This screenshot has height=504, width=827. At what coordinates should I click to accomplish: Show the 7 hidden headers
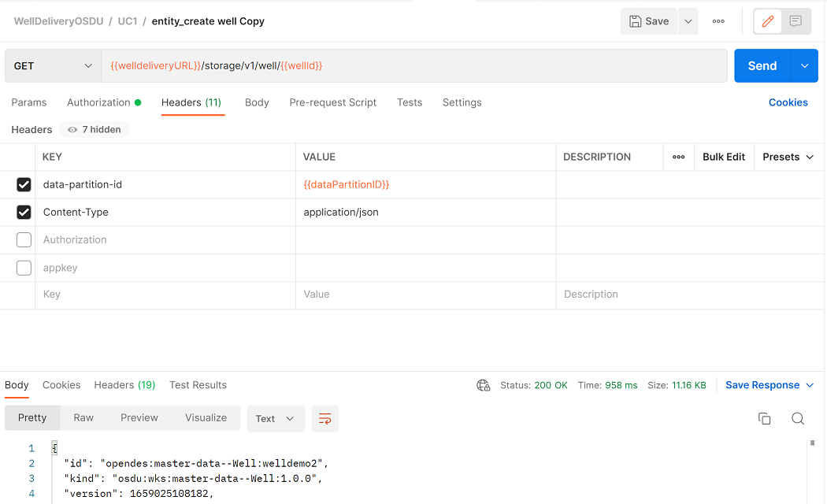pyautogui.click(x=94, y=130)
